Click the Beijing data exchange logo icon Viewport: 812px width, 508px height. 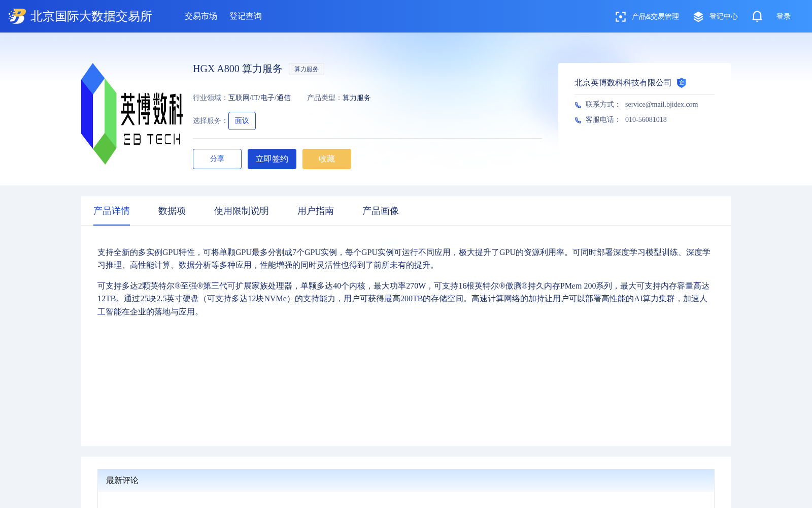(x=17, y=16)
